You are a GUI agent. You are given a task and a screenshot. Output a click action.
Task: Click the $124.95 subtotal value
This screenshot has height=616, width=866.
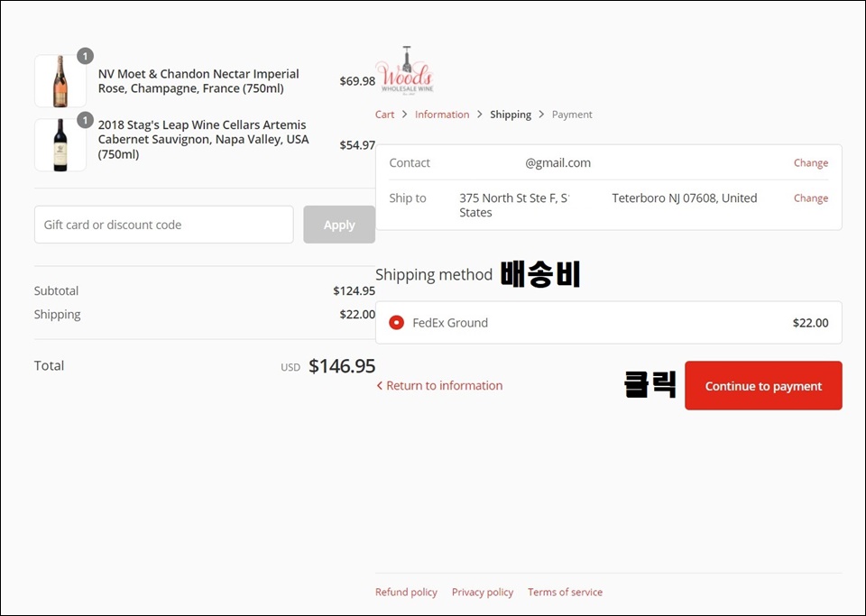[354, 291]
